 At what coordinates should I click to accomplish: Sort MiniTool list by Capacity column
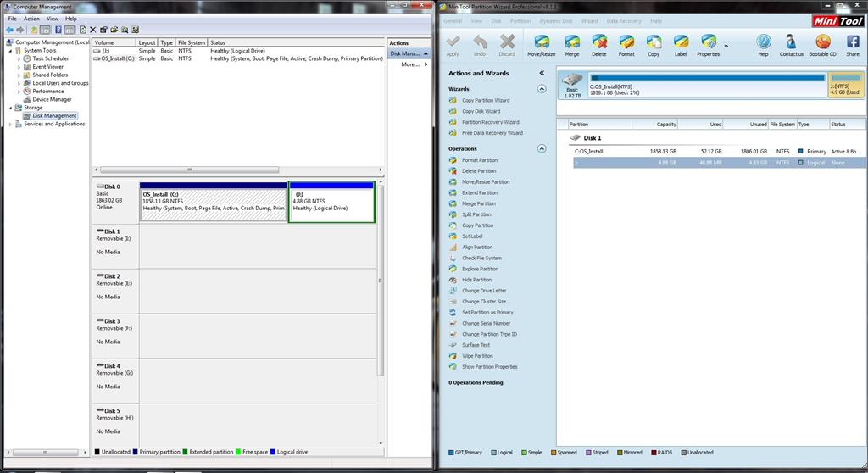pyautogui.click(x=655, y=125)
